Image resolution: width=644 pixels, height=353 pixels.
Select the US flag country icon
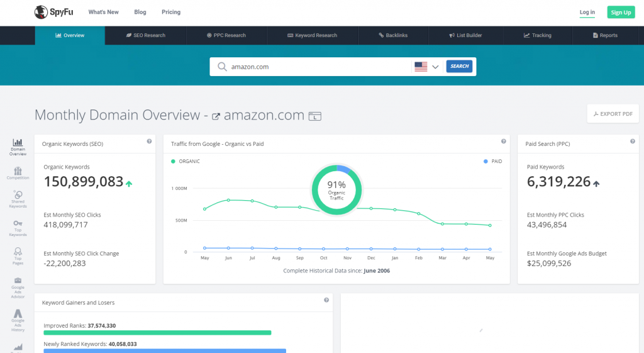(421, 67)
